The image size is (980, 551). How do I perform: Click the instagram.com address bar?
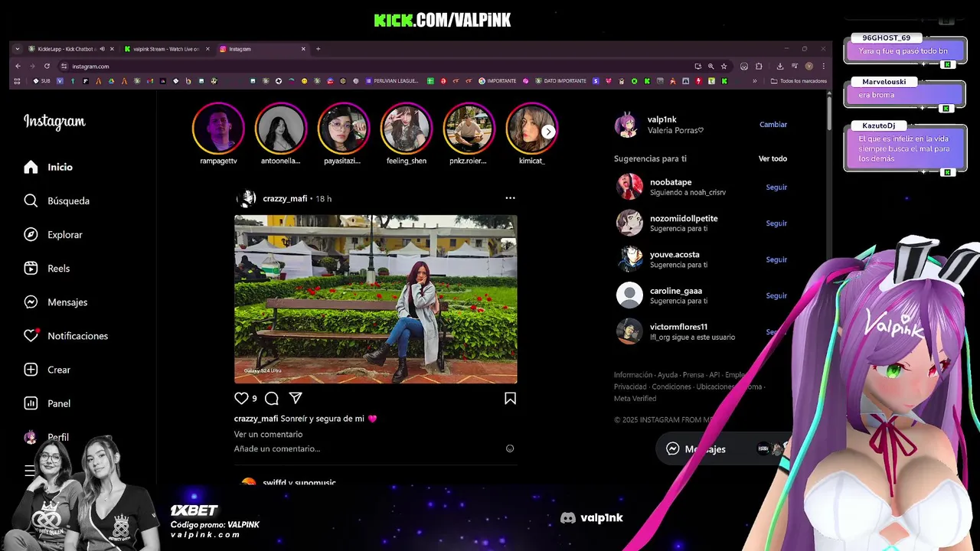375,66
